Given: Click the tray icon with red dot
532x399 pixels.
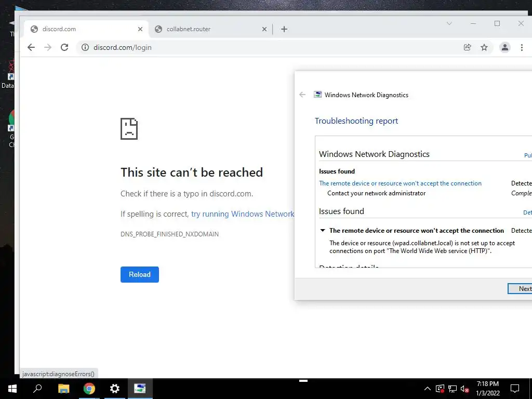Looking at the screenshot, I should [x=440, y=389].
